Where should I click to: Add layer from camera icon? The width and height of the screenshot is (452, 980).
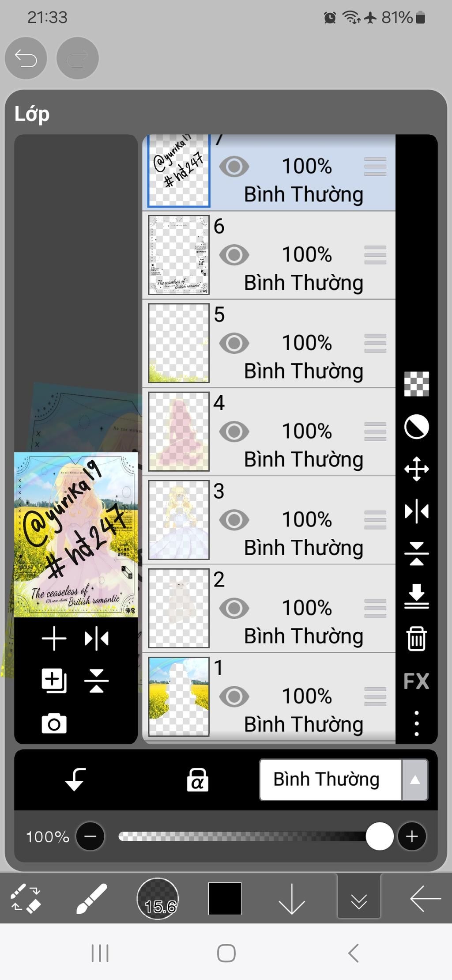(54, 723)
